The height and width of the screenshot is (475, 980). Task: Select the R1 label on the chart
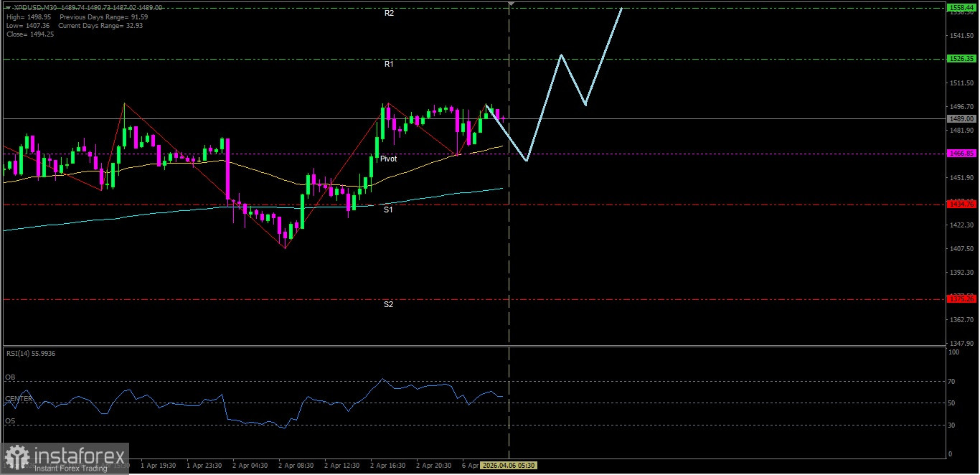pyautogui.click(x=389, y=64)
